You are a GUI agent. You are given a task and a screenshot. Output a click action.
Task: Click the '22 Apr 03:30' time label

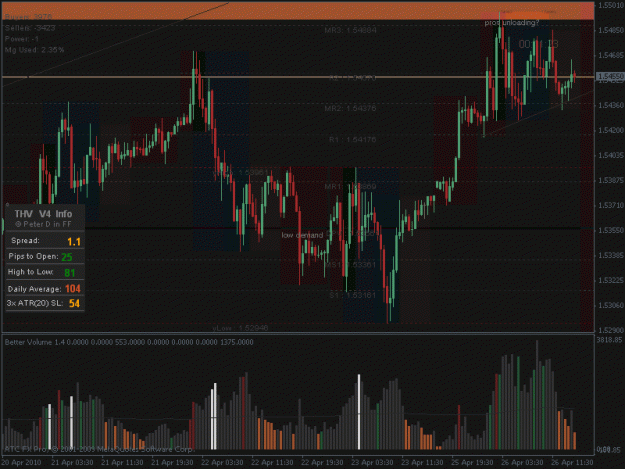pos(222,462)
